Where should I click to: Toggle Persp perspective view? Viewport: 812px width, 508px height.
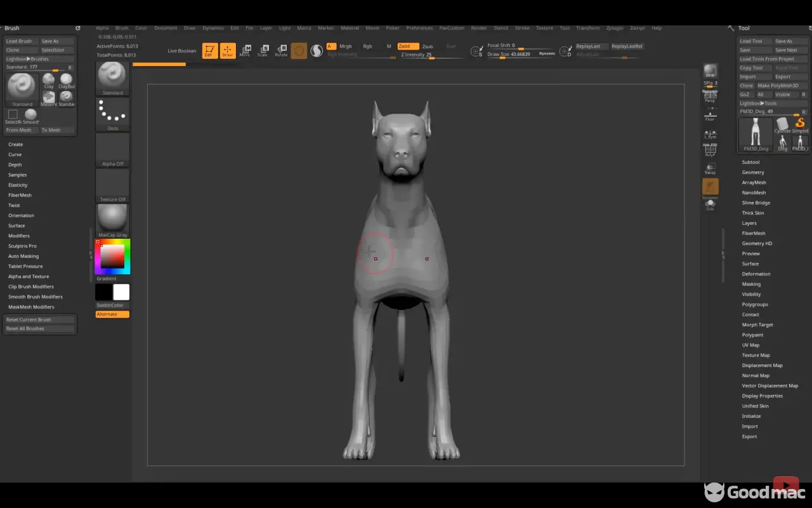(710, 97)
